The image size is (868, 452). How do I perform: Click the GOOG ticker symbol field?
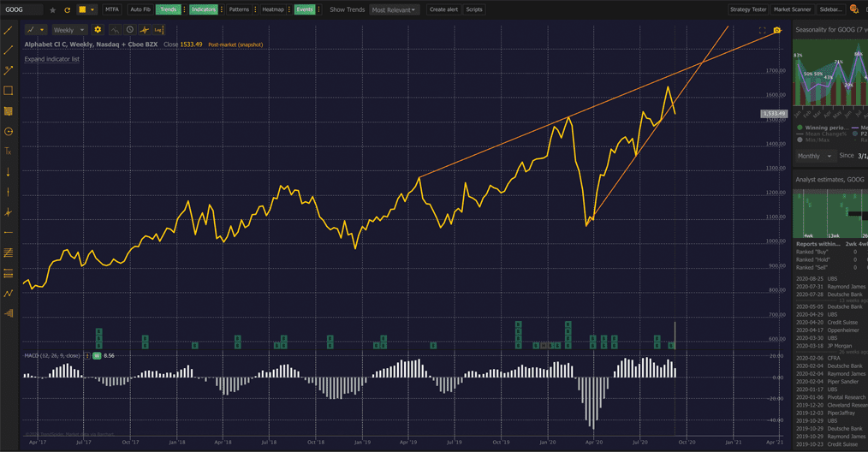(22, 9)
